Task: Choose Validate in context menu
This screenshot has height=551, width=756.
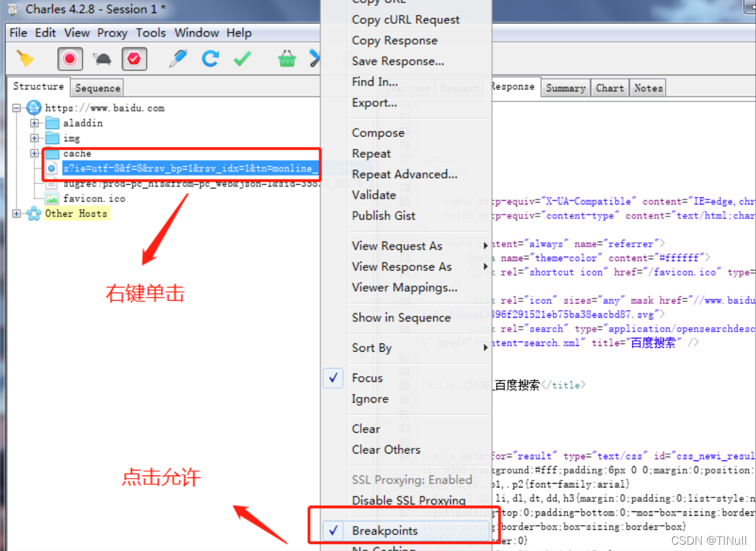Action: [x=374, y=195]
